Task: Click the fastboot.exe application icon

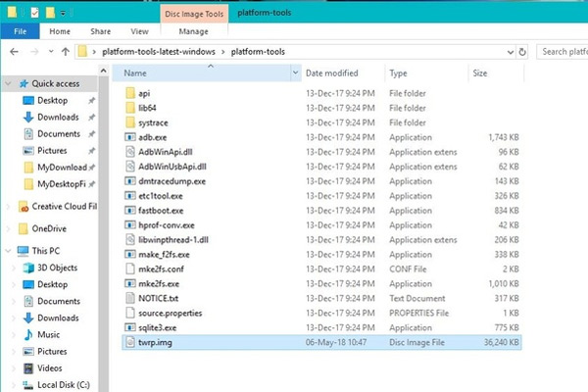Action: [x=130, y=211]
